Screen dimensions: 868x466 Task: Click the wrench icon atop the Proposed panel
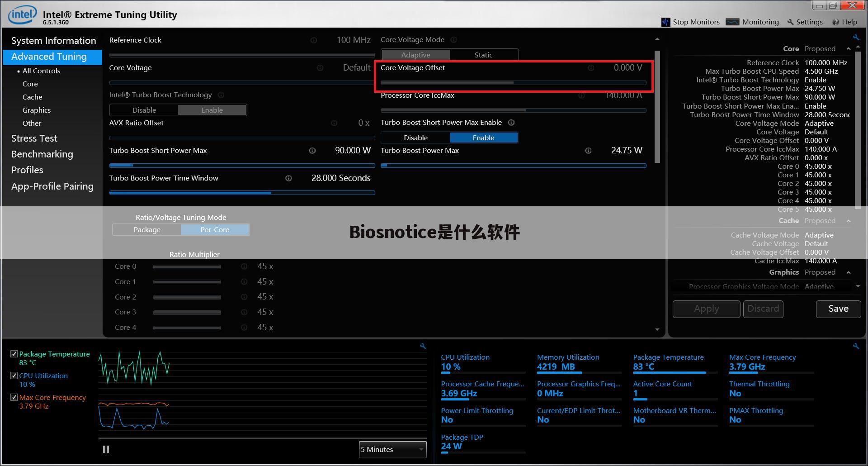click(856, 37)
